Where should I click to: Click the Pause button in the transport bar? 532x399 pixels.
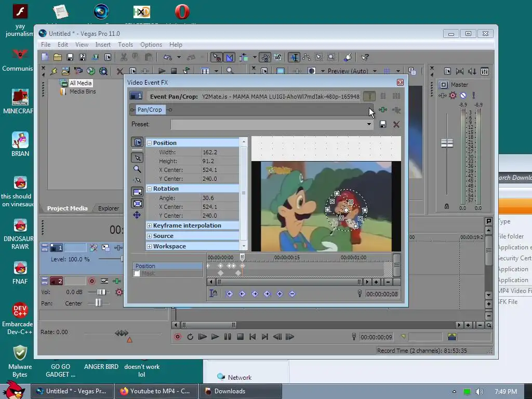[x=228, y=337]
